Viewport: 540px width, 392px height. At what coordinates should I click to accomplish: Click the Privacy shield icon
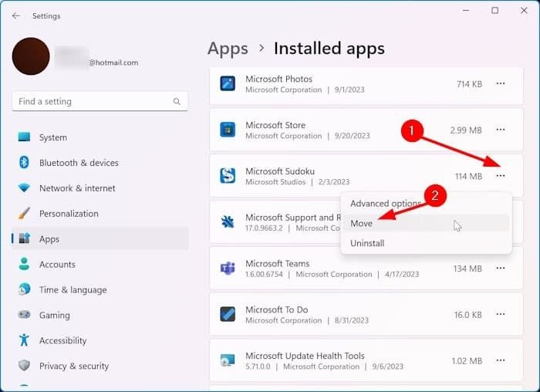tap(24, 365)
